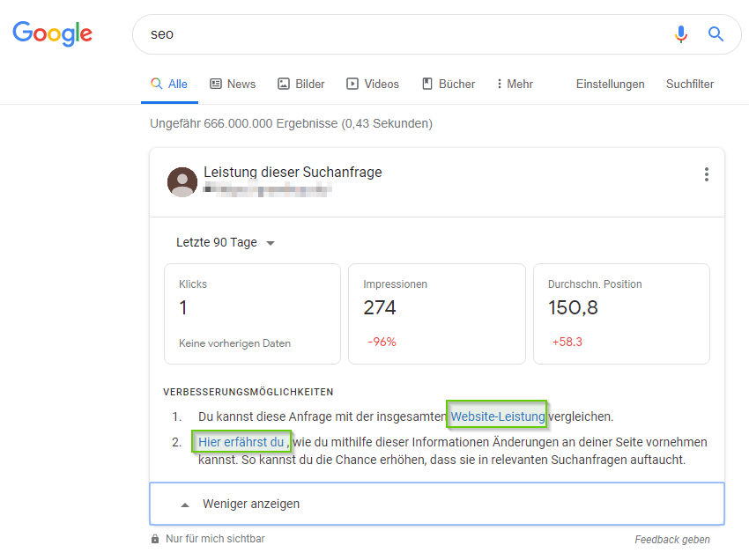Viewport: 749px width, 560px height.
Task: Open the "Hier erfährst du" link
Action: tap(241, 442)
